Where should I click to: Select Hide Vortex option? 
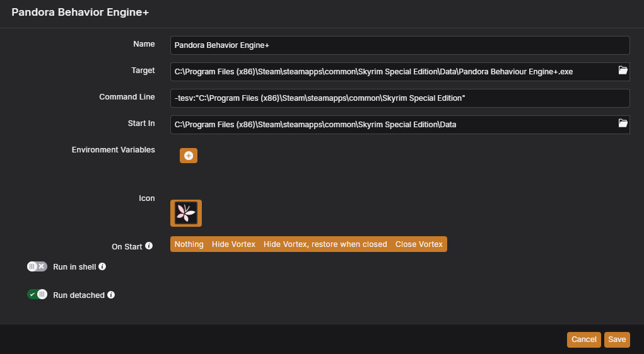click(x=234, y=244)
